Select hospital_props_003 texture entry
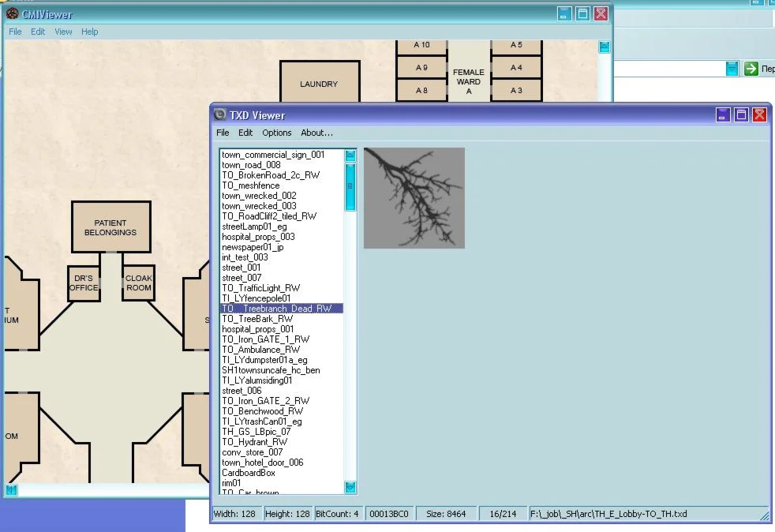 [x=258, y=237]
